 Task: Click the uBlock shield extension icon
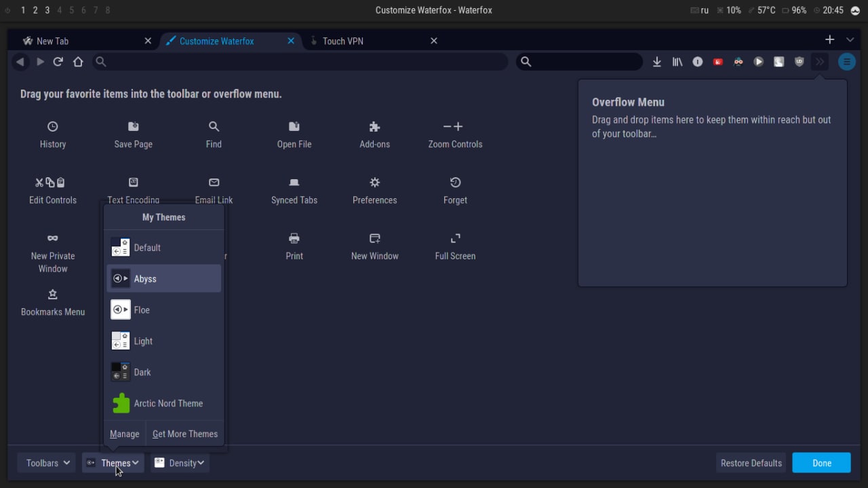coord(800,62)
